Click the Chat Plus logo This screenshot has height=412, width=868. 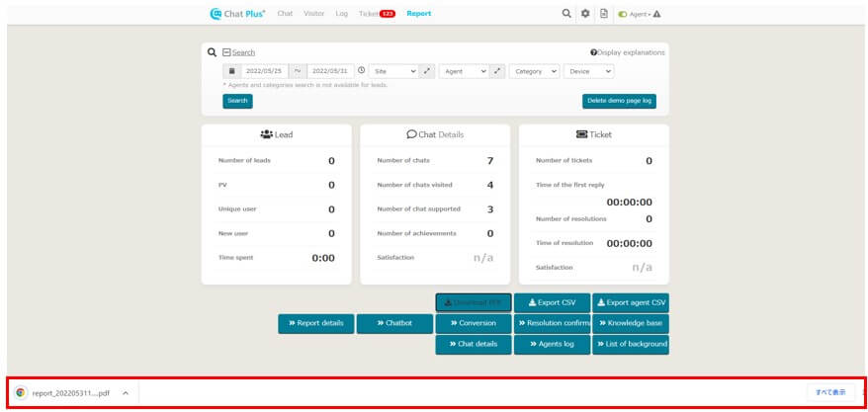(x=237, y=14)
